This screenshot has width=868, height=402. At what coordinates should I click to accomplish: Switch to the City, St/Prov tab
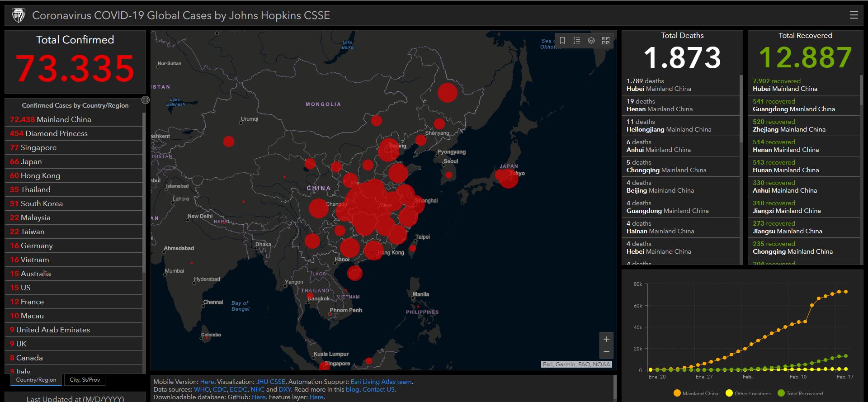85,380
